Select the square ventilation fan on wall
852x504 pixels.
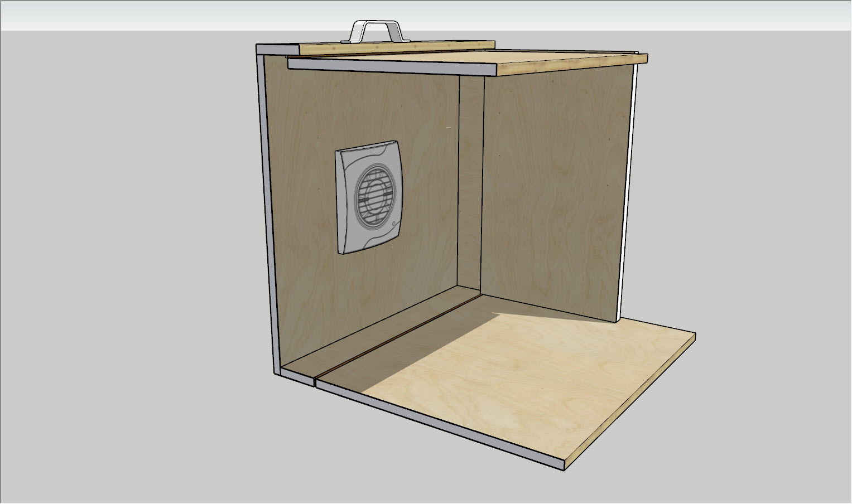(x=368, y=197)
